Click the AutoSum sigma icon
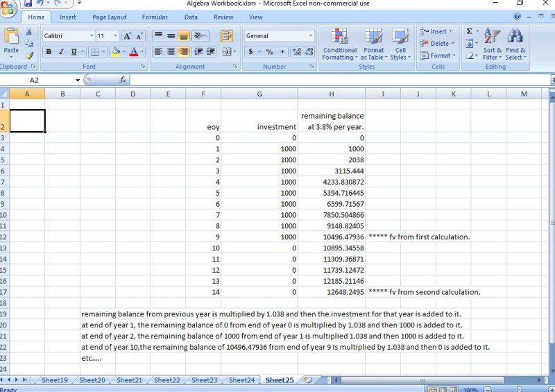555x392 pixels. (470, 31)
